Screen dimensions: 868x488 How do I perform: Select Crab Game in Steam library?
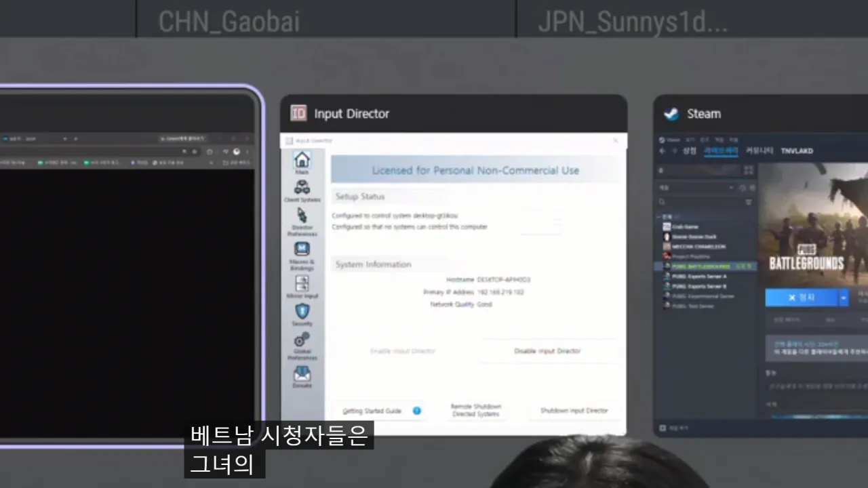pyautogui.click(x=685, y=226)
